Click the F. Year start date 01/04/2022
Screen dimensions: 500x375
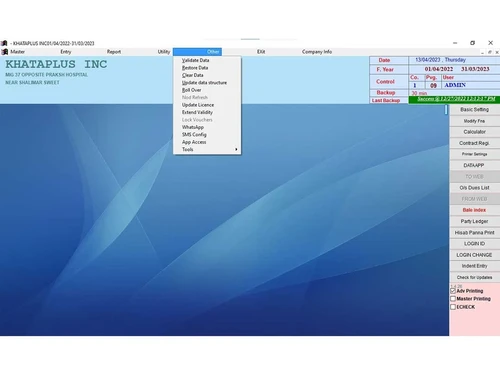click(x=439, y=69)
